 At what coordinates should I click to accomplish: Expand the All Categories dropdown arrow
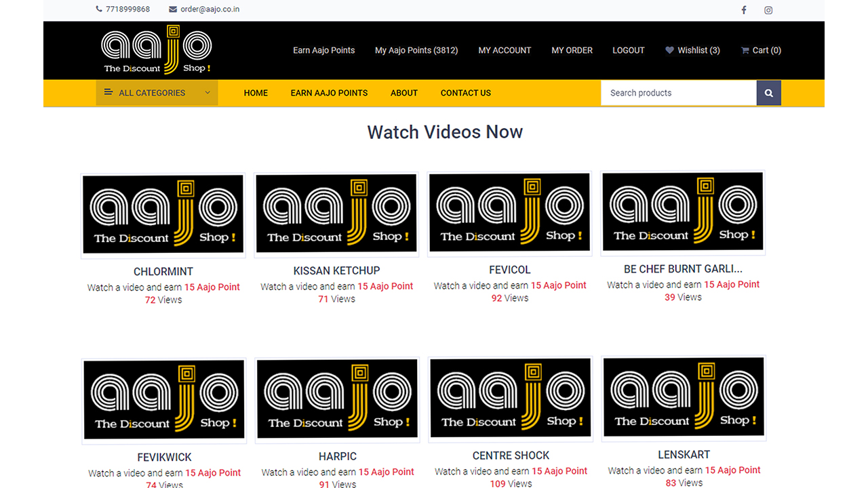point(208,93)
